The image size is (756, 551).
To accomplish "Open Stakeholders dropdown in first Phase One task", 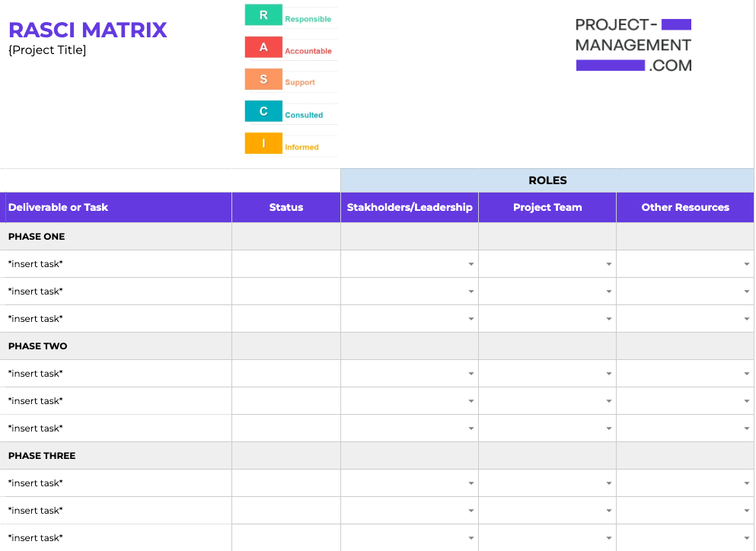I will point(471,264).
